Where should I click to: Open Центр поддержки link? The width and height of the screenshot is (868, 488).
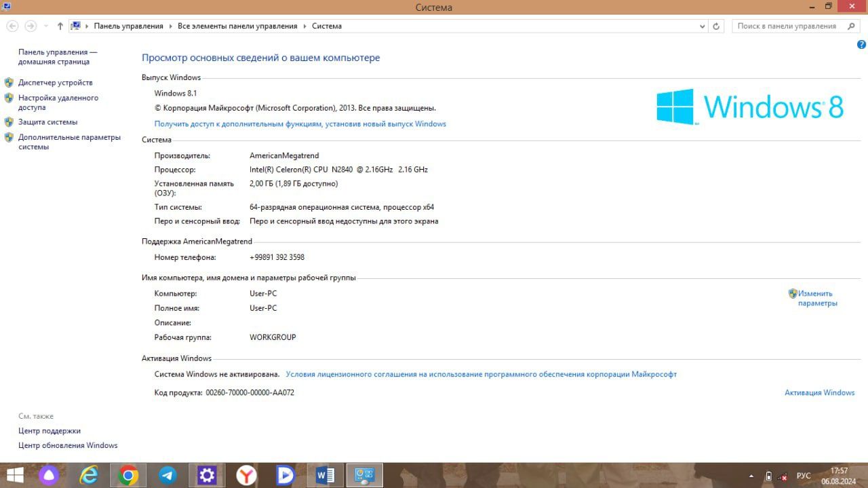[x=50, y=431]
